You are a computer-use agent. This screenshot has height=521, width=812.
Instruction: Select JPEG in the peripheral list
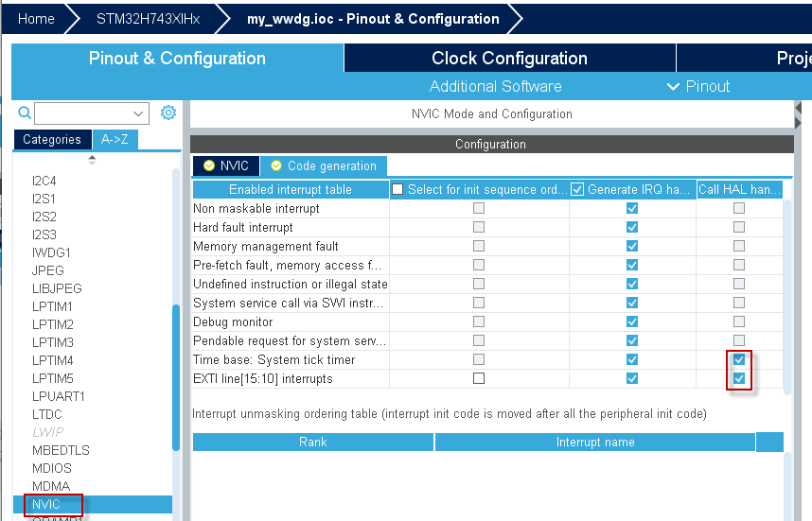click(47, 270)
